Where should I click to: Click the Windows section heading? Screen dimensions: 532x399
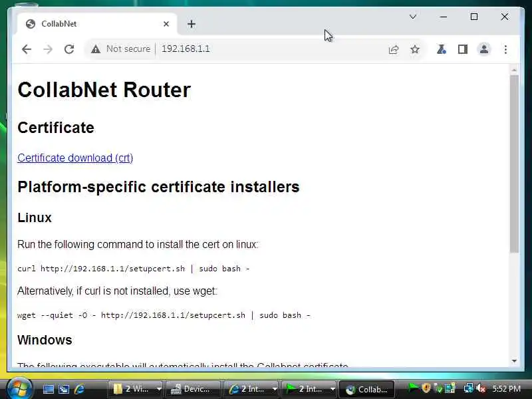click(x=45, y=340)
